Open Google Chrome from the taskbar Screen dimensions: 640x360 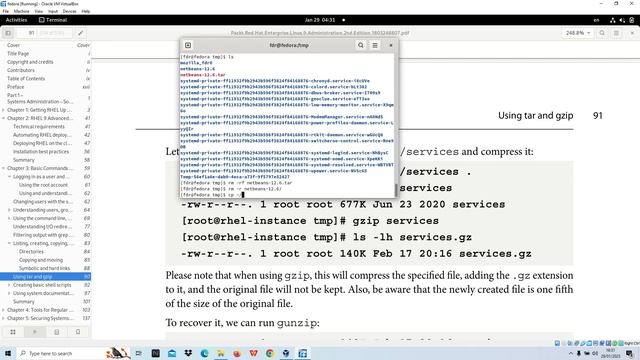270,353
